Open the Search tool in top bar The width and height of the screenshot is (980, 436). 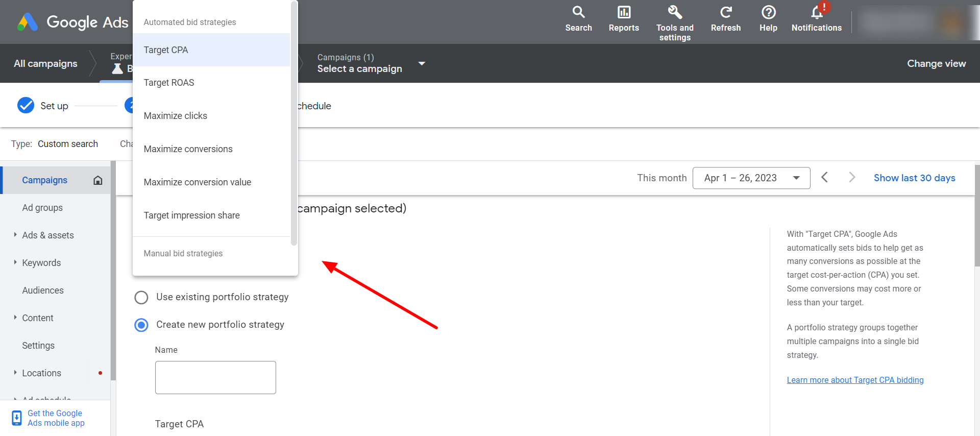[578, 19]
